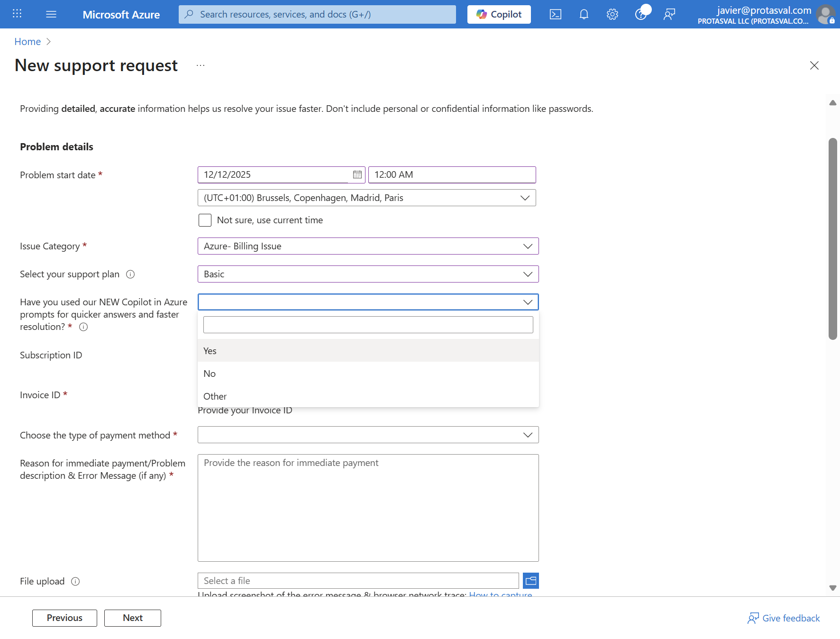The width and height of the screenshot is (840, 639).
Task: Click the Home breadcrumb link
Action: click(27, 42)
